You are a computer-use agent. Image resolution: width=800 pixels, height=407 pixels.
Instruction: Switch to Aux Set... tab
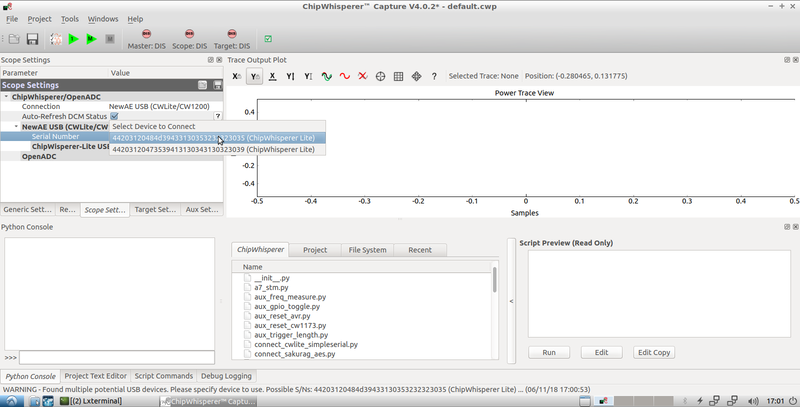202,210
